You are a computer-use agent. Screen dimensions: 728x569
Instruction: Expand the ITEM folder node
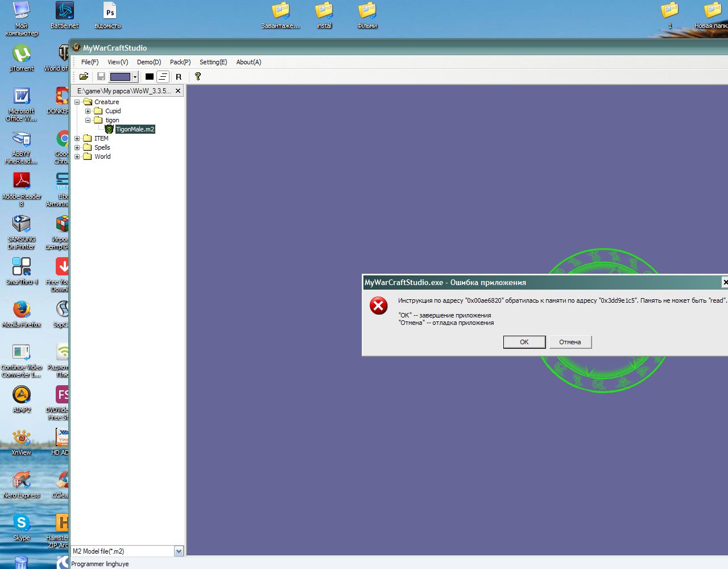click(x=77, y=138)
